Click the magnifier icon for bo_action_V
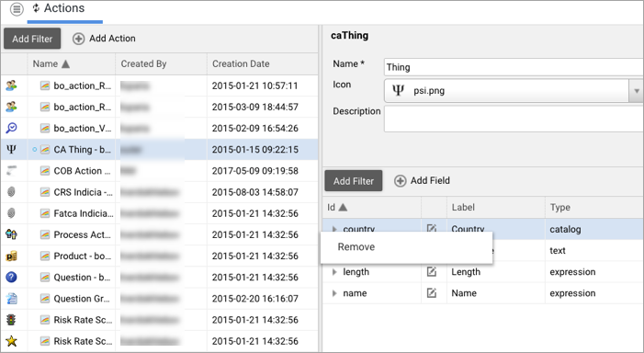 coord(12,128)
